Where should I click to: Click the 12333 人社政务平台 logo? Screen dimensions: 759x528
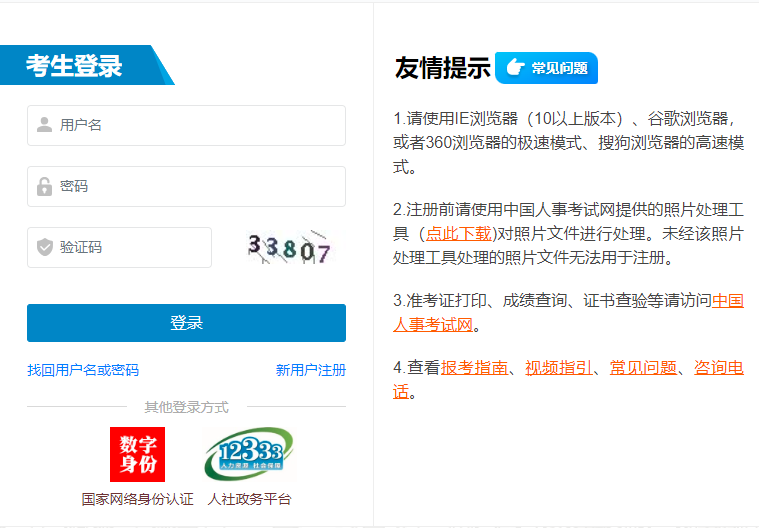[249, 455]
